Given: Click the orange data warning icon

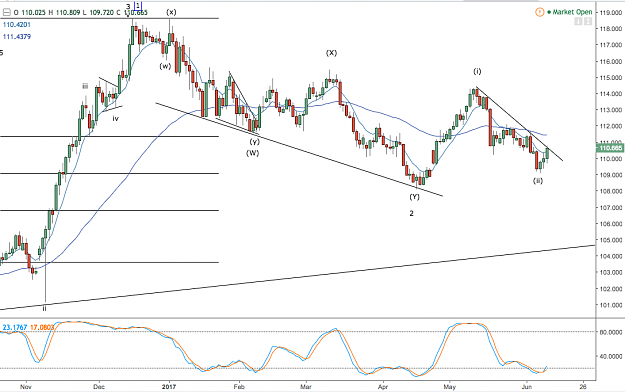Looking at the screenshot, I should coord(539,12).
